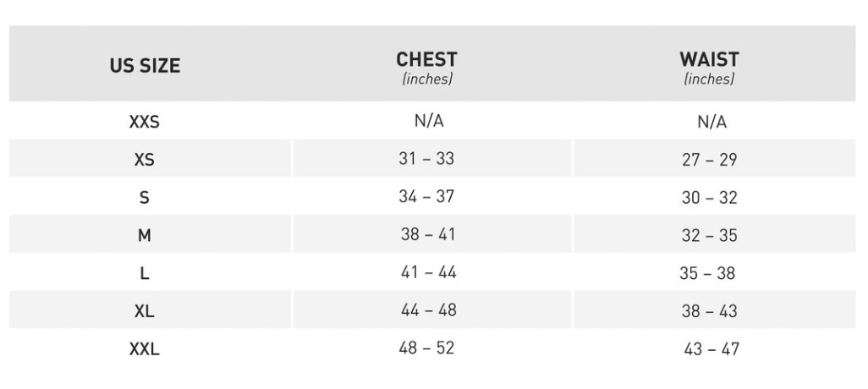Select chest range 41 – 44

tap(426, 273)
